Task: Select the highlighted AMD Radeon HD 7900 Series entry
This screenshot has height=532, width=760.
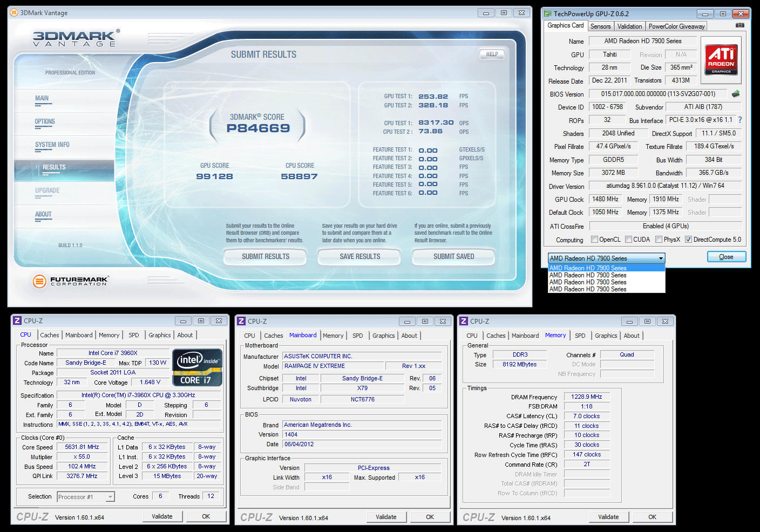Action: [607, 268]
